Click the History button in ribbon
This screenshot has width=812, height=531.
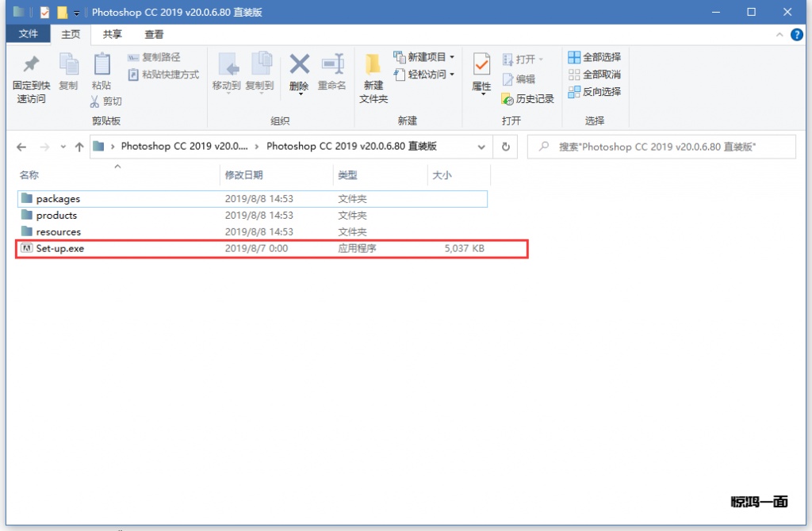(528, 99)
